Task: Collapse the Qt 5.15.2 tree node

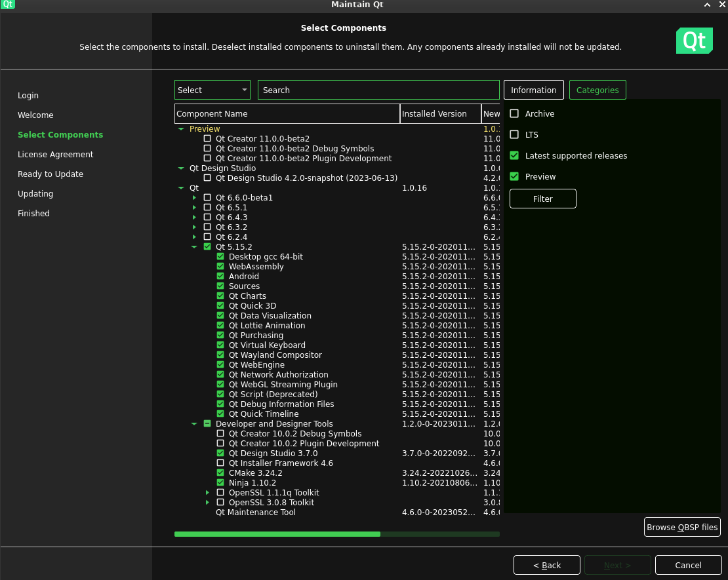Action: click(x=194, y=247)
